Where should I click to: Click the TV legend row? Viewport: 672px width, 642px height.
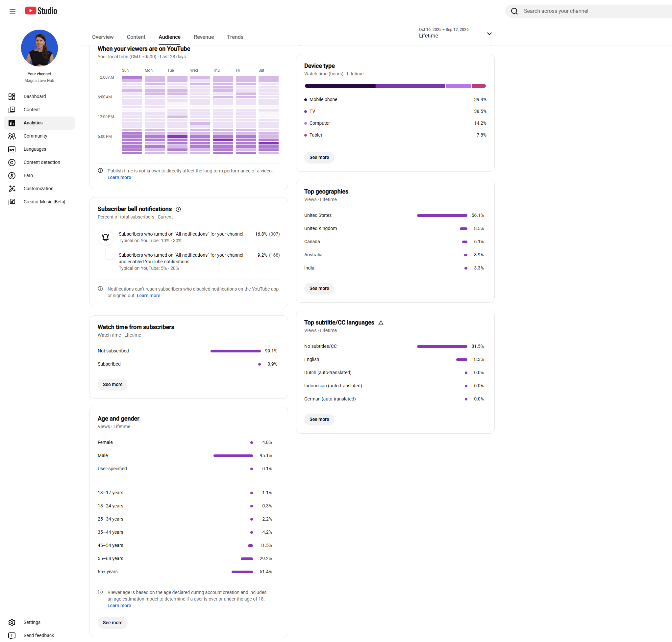tap(395, 111)
